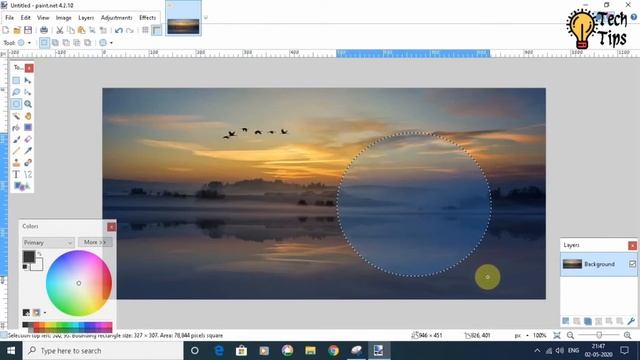The image size is (640, 360).
Task: Select the Gradient tool
Action: [x=28, y=128]
